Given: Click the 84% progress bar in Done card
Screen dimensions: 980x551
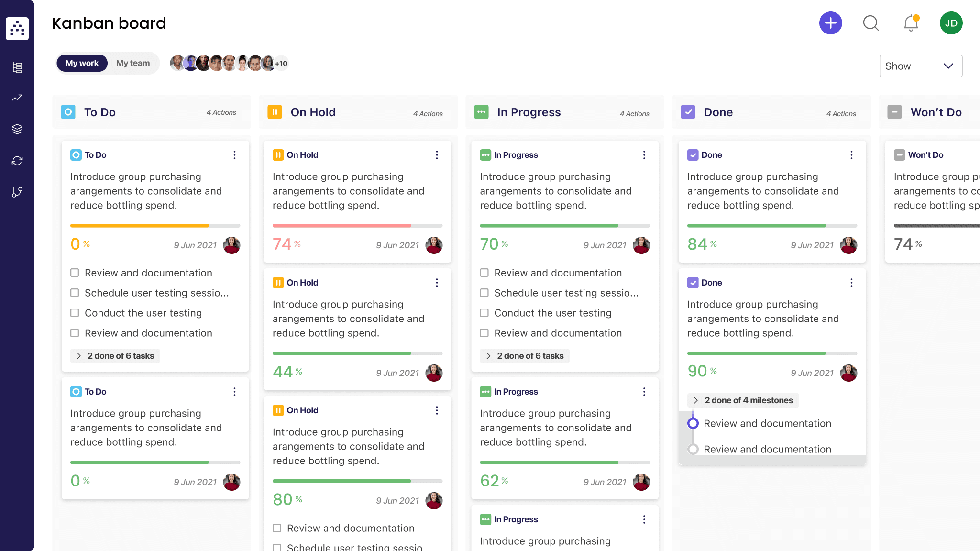Looking at the screenshot, I should click(771, 225).
